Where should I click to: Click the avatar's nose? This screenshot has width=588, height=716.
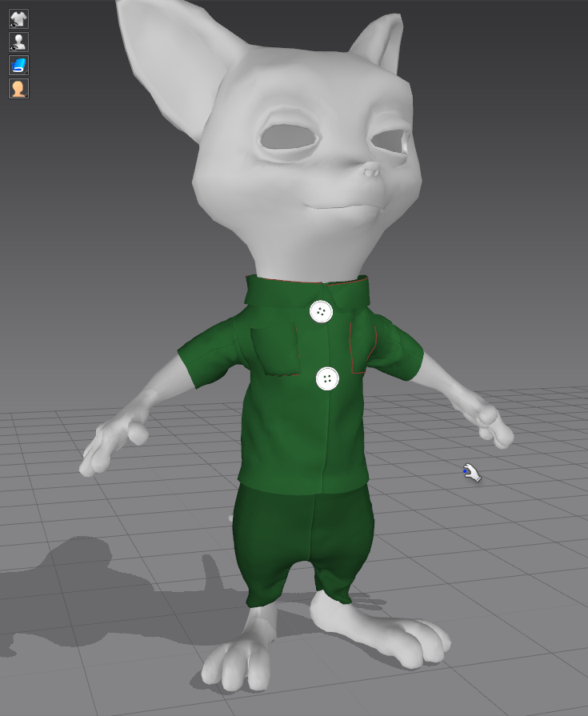click(x=370, y=170)
